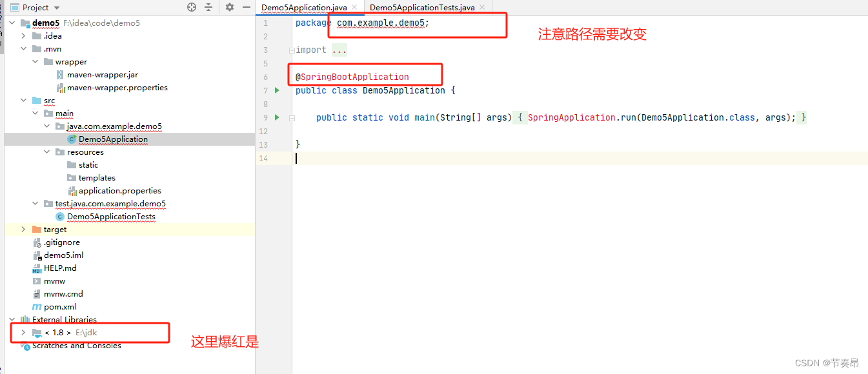Image resolution: width=868 pixels, height=374 pixels.
Task: Click the pom.xml Maven m icon
Action: pos(37,307)
